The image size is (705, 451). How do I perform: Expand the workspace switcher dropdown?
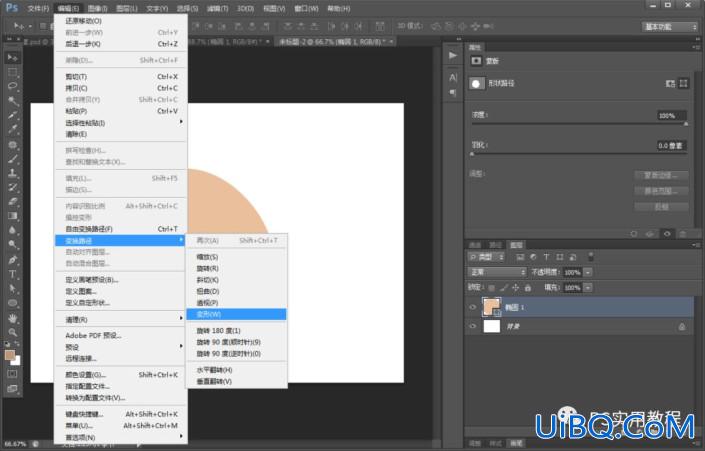pyautogui.click(x=669, y=27)
